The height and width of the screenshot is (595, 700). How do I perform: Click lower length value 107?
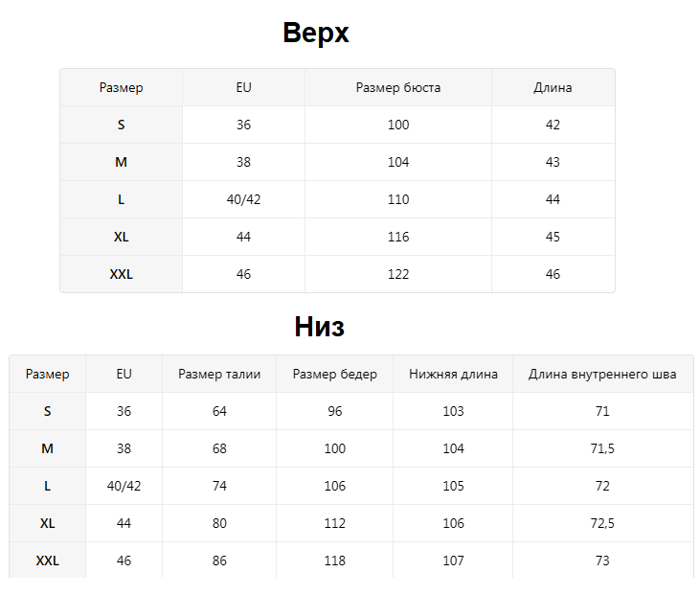[453, 561]
